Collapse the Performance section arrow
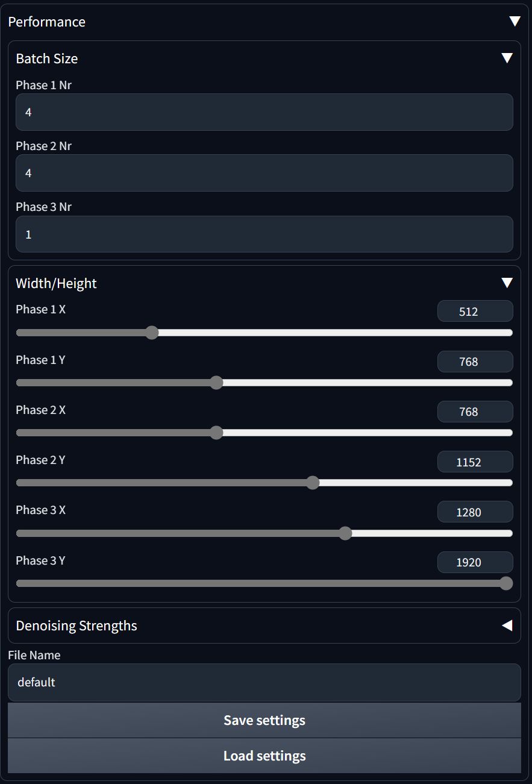The width and height of the screenshot is (532, 784). click(x=515, y=22)
